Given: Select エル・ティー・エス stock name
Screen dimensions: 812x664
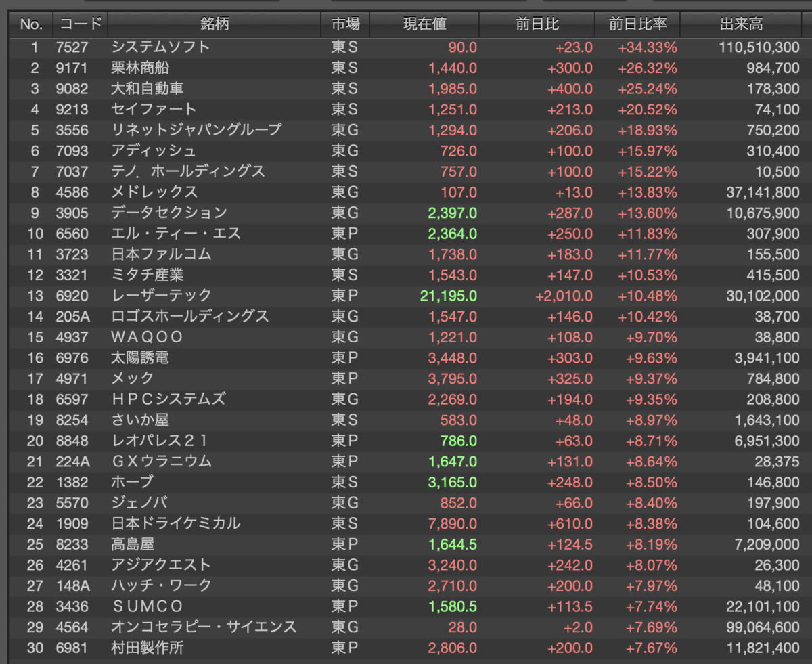Looking at the screenshot, I should [x=176, y=234].
